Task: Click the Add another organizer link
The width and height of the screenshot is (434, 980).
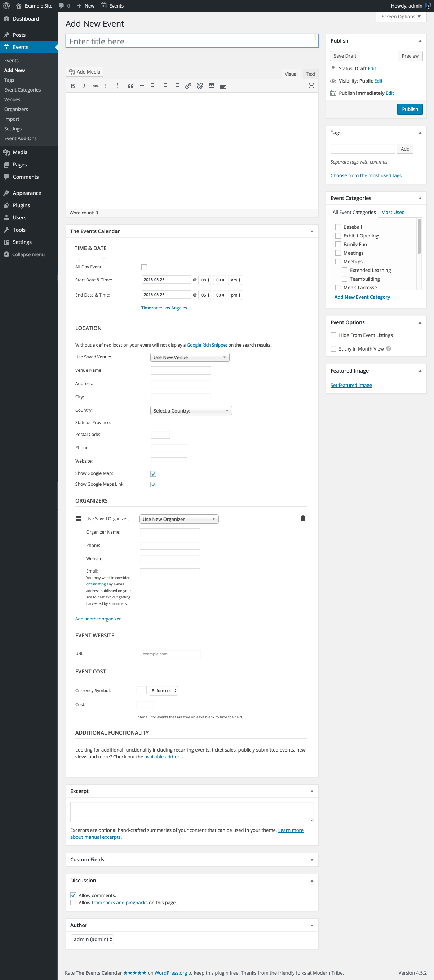Action: (x=98, y=619)
